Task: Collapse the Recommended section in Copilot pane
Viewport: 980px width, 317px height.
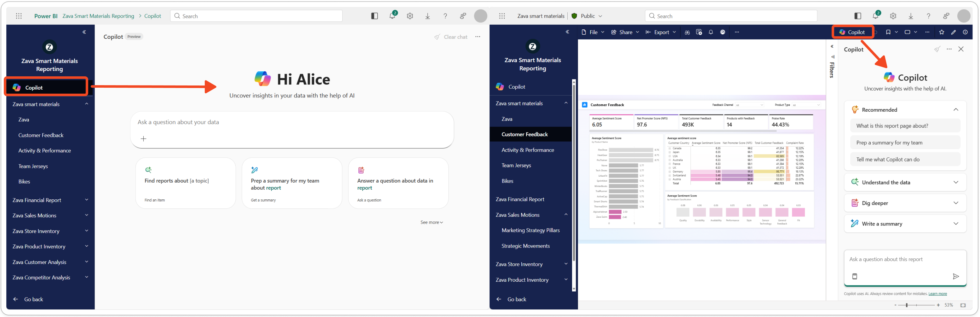Action: 956,110
